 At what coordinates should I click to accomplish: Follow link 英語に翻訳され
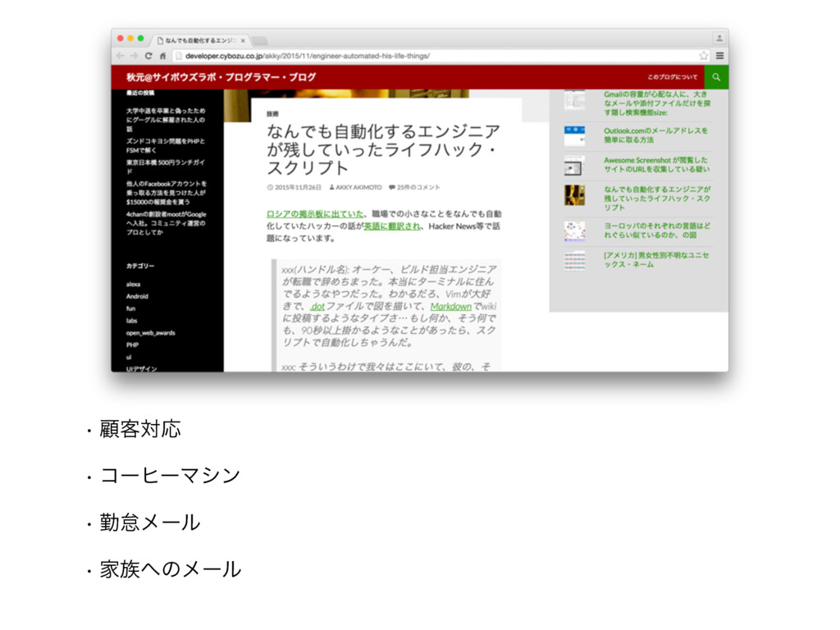[392, 226]
